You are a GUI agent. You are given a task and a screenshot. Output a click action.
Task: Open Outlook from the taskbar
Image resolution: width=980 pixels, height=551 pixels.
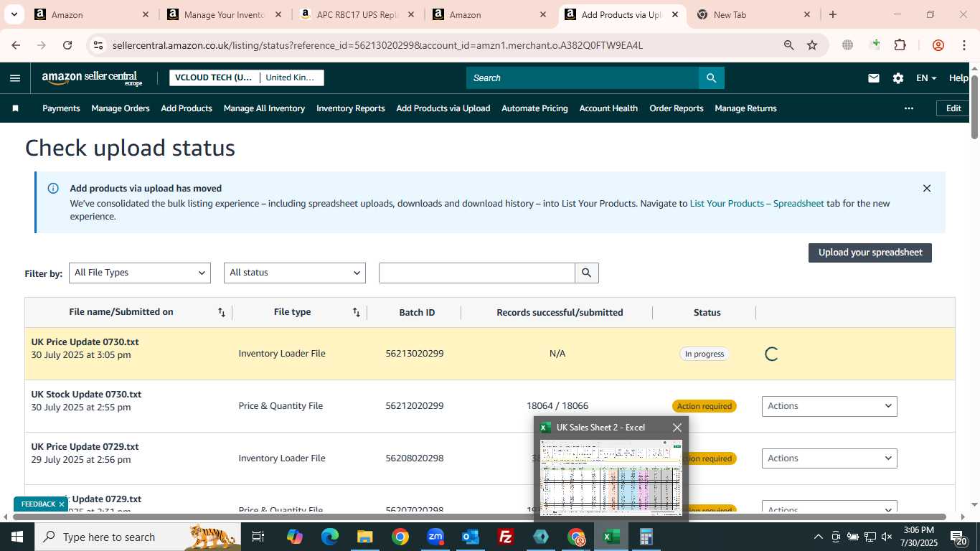tap(471, 537)
